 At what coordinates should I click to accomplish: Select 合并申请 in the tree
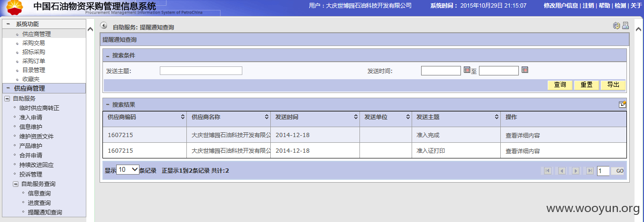[31, 156]
